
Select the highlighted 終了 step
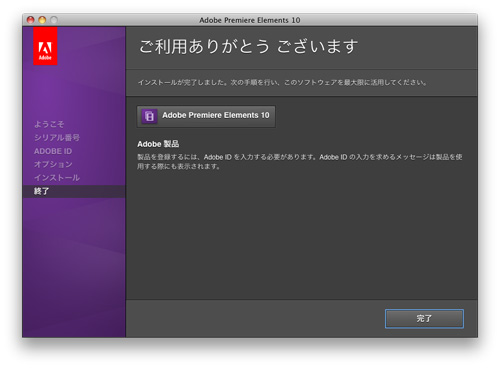74,191
